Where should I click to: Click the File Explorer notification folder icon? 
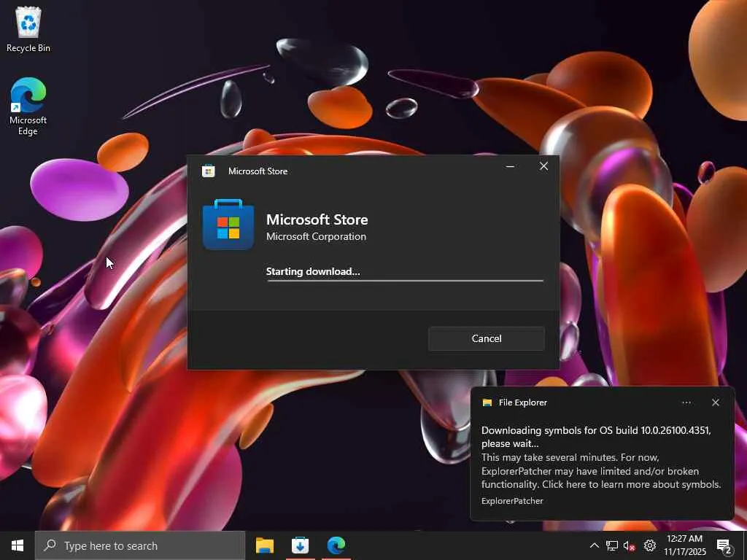(487, 402)
